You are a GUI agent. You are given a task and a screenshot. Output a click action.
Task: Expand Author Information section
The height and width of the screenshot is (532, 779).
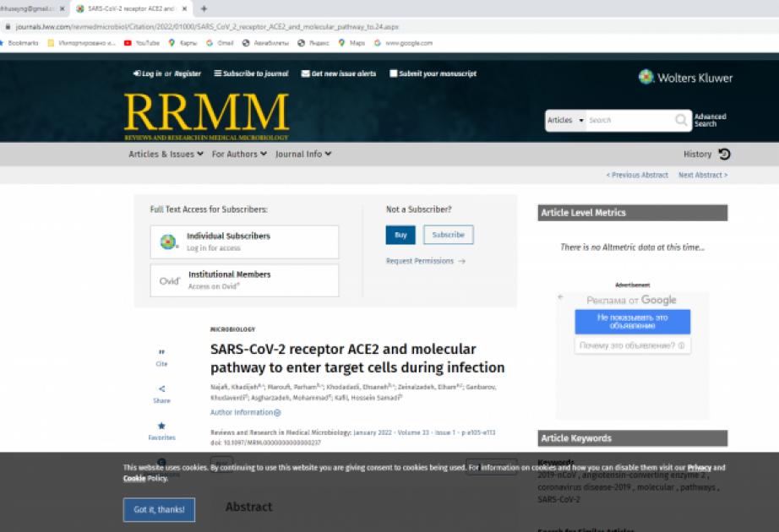tap(246, 412)
